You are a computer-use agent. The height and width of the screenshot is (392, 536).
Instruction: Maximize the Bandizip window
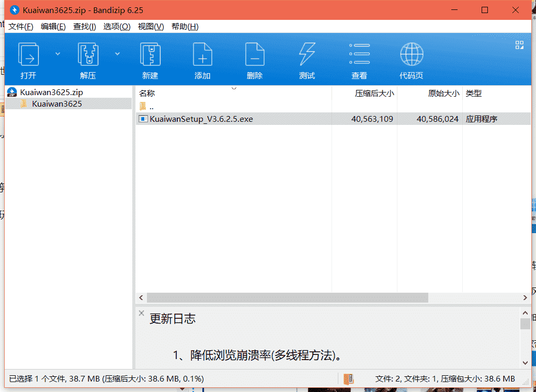point(485,10)
